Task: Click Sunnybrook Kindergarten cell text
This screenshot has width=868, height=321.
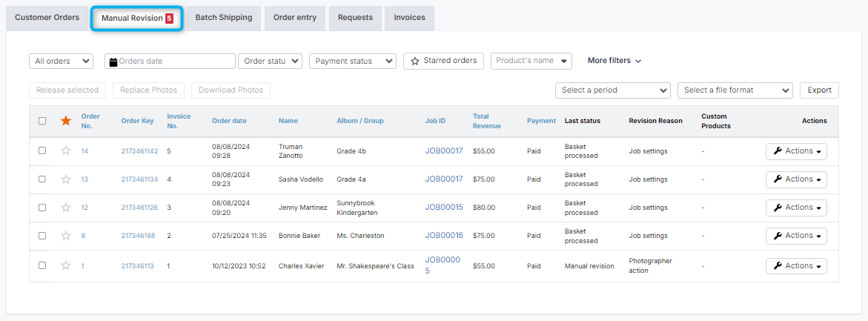Action: click(357, 208)
